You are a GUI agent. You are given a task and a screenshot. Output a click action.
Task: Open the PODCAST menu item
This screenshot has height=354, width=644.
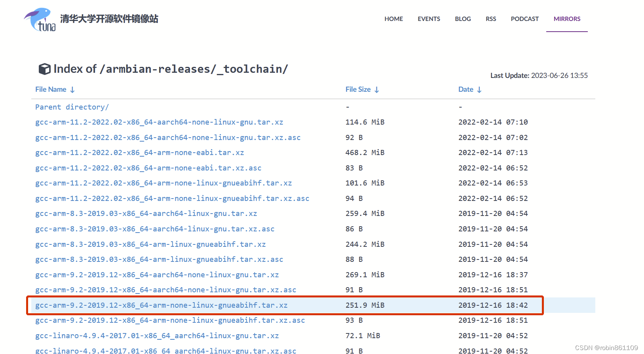(524, 19)
